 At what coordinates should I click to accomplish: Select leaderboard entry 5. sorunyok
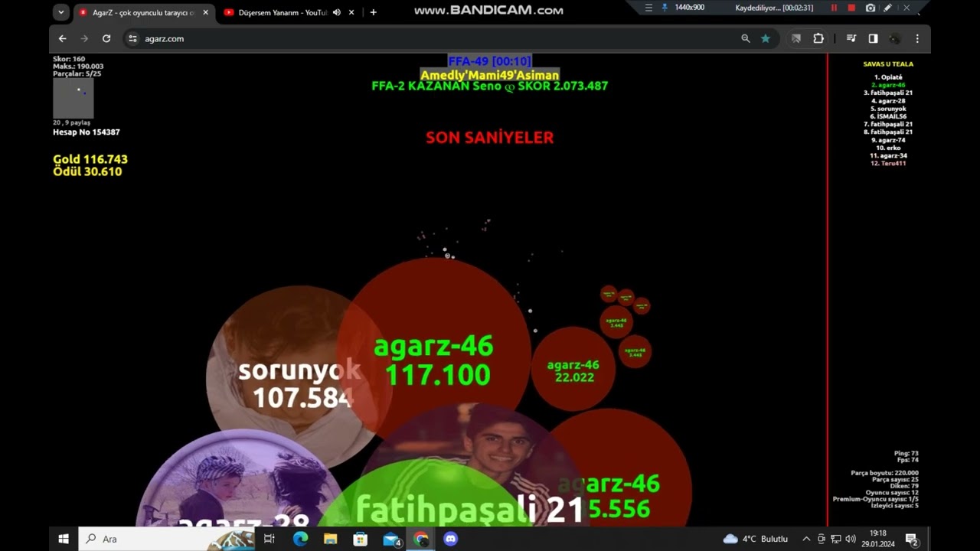(888, 109)
